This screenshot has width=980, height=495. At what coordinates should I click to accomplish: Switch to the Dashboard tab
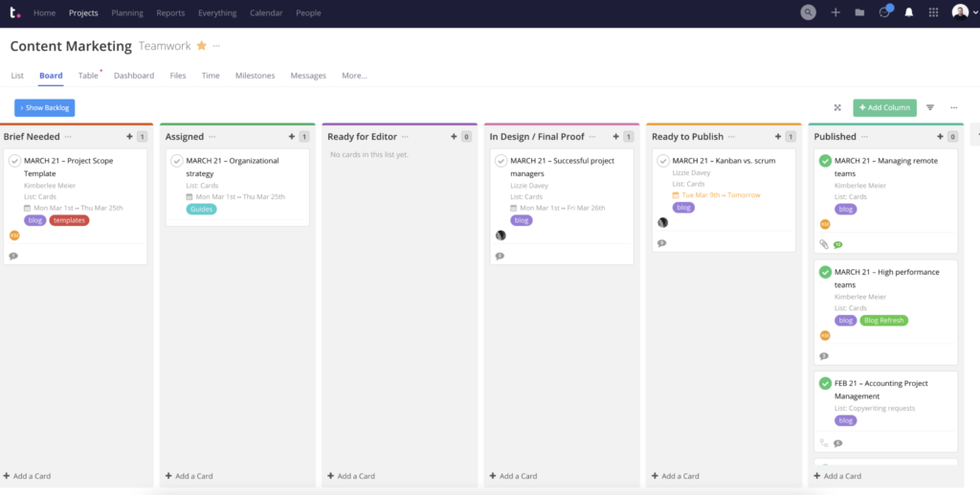134,76
